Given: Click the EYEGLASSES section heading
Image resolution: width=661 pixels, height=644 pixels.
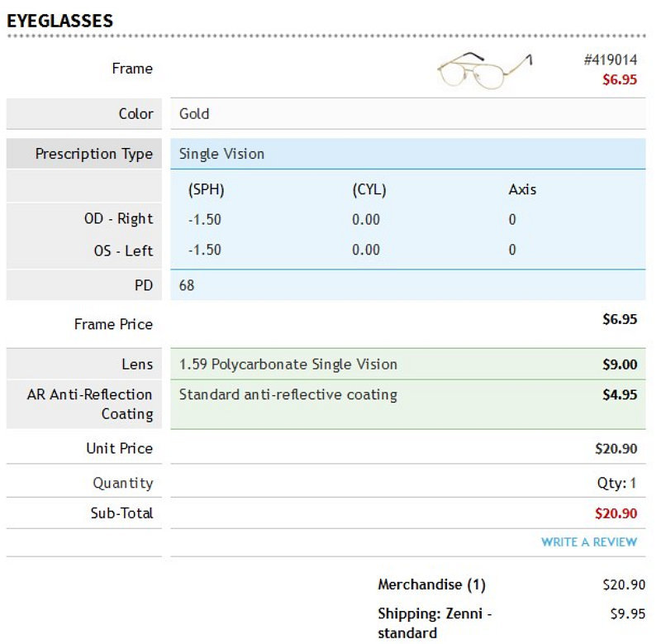Looking at the screenshot, I should point(59,21).
